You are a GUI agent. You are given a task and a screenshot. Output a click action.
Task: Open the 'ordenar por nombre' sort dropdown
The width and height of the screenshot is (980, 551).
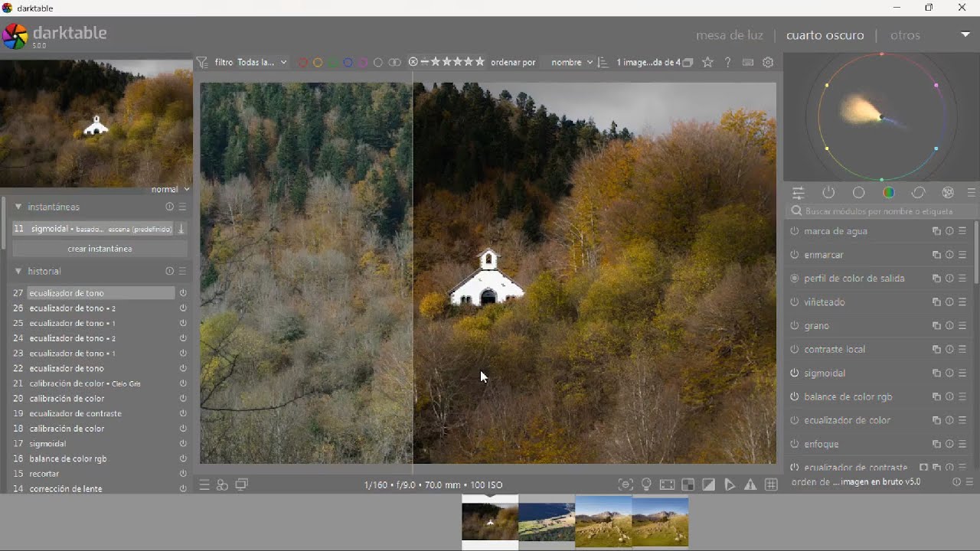coord(571,63)
